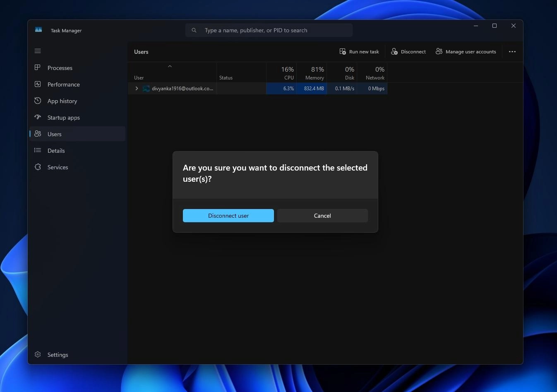Open the more options menu

tap(512, 51)
